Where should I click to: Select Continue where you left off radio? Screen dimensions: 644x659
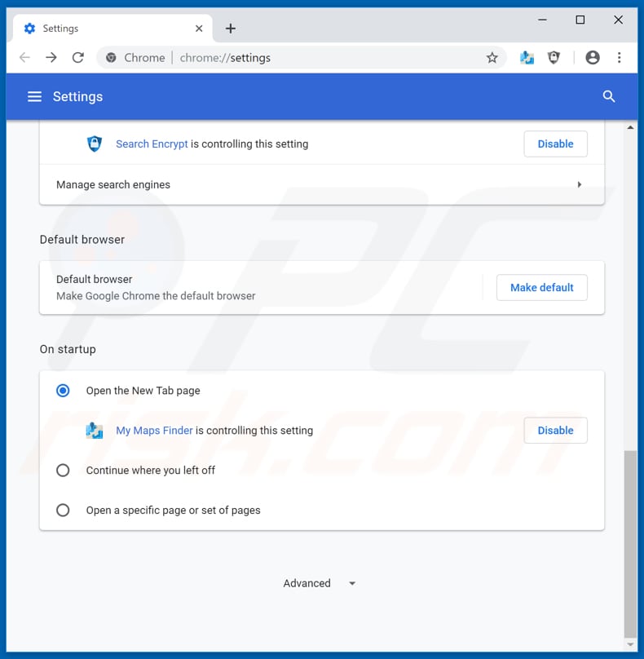(63, 471)
